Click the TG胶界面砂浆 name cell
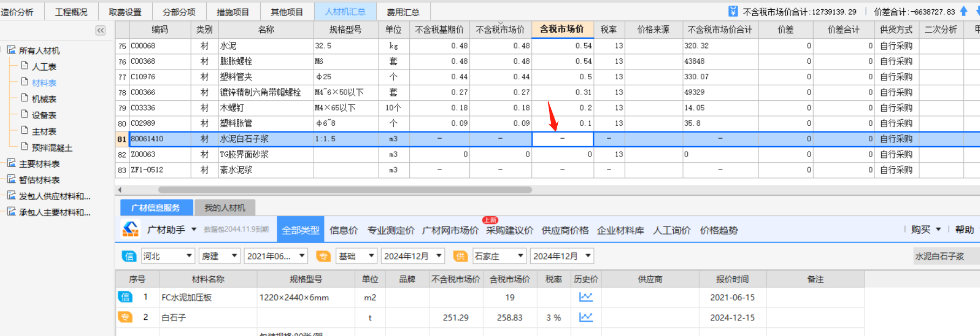This screenshot has width=980, height=336. coord(266,154)
